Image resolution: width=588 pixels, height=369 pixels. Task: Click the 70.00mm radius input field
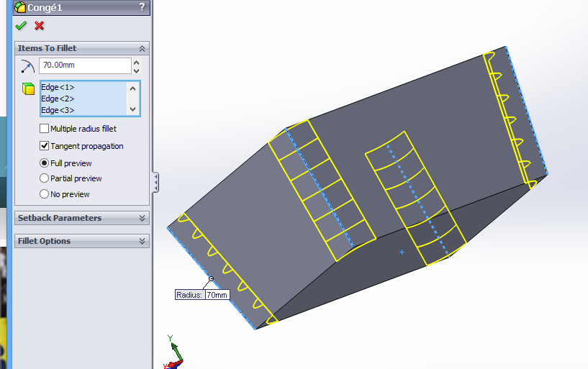click(84, 65)
